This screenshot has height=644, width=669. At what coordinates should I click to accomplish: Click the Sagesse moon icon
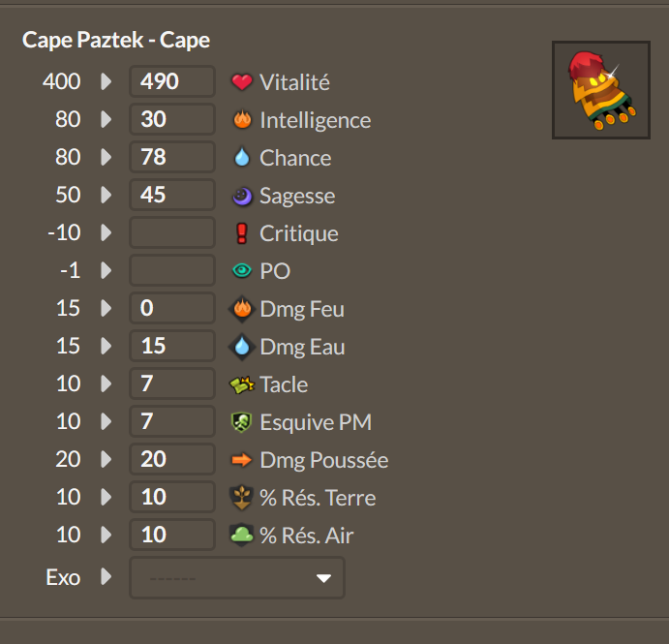[x=242, y=196]
